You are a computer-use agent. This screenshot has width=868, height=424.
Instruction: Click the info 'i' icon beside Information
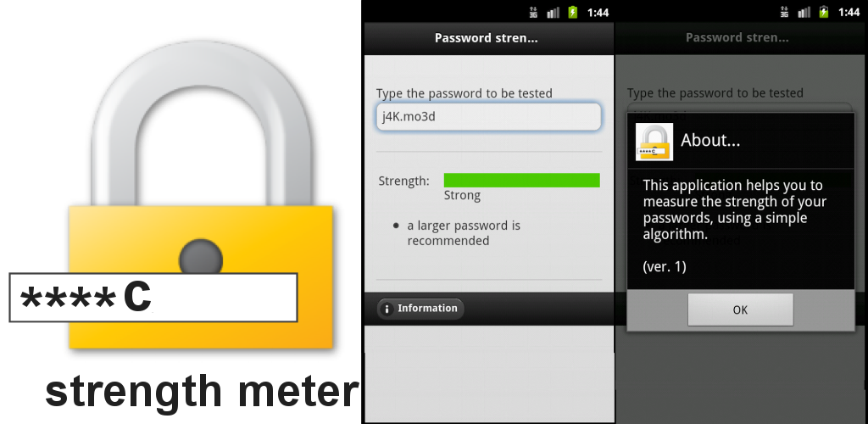pyautogui.click(x=387, y=309)
